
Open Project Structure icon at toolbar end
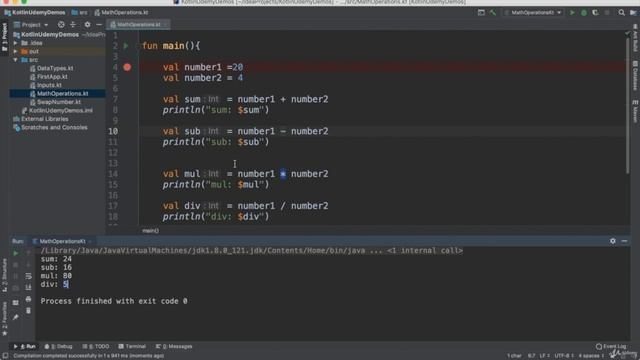click(x=633, y=13)
